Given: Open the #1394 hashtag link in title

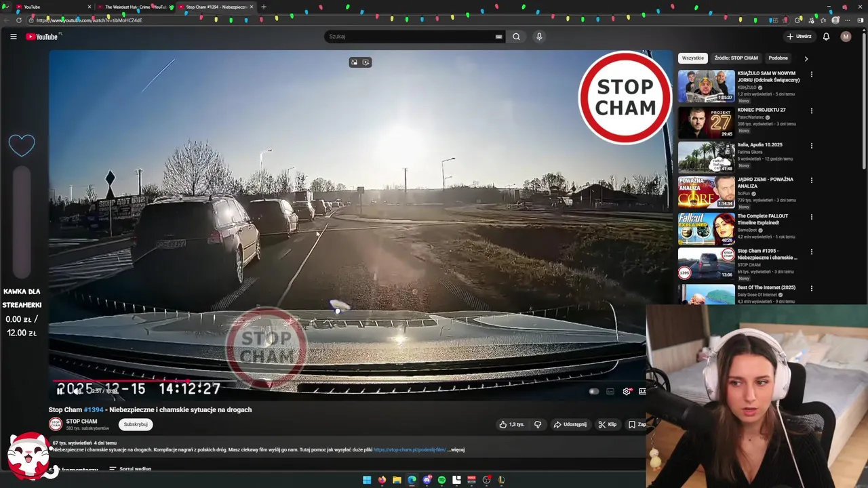Looking at the screenshot, I should tap(94, 409).
